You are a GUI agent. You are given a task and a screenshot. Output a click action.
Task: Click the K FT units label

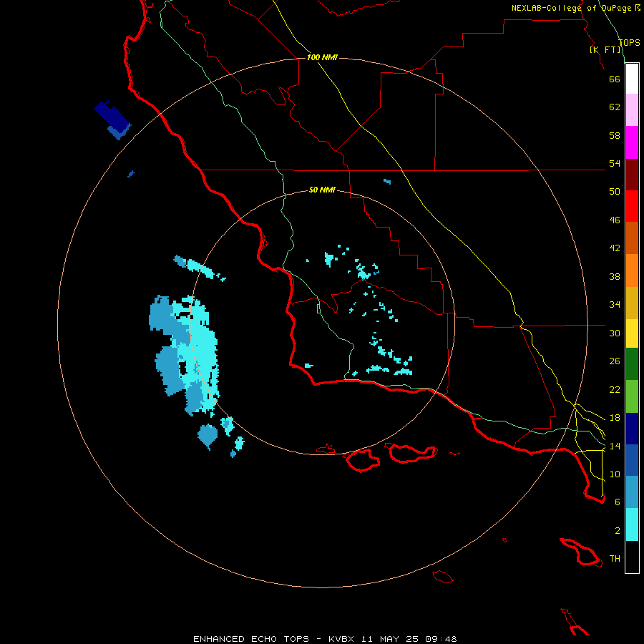coord(605,49)
